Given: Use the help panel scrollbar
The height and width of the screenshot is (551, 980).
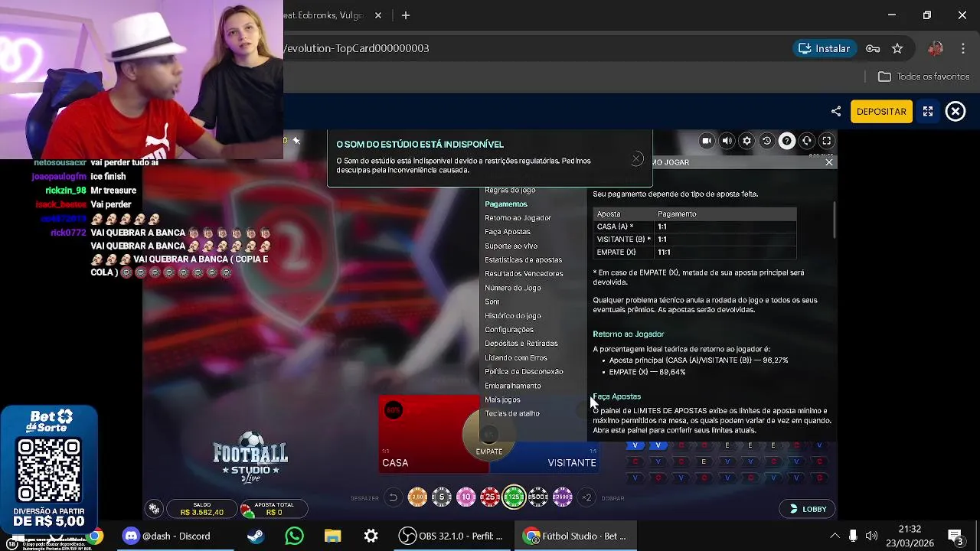Looking at the screenshot, I should click(834, 220).
